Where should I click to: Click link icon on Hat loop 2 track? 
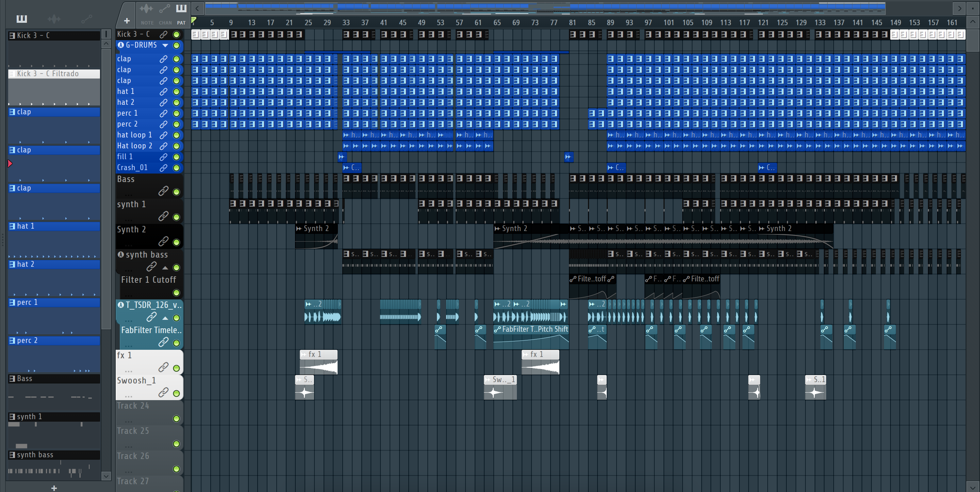[163, 146]
